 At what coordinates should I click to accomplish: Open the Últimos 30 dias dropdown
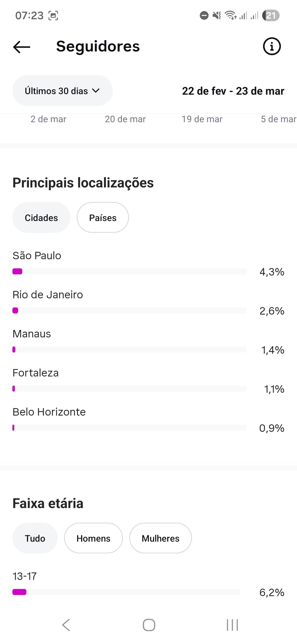[56, 91]
